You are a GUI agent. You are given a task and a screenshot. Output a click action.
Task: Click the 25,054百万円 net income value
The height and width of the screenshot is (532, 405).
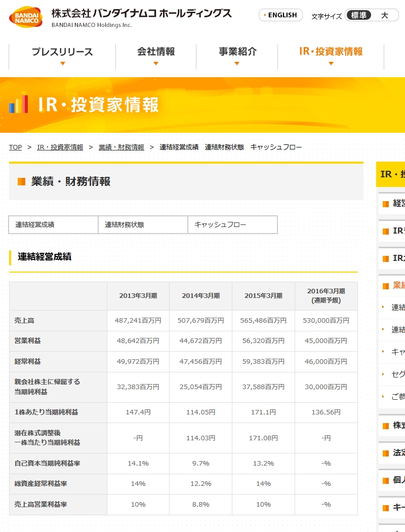pyautogui.click(x=201, y=387)
